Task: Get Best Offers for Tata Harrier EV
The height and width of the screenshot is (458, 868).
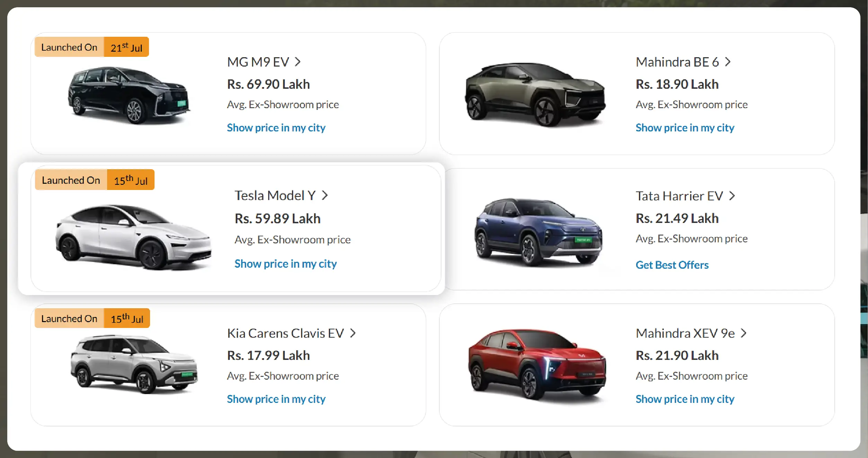Action: [672, 265]
